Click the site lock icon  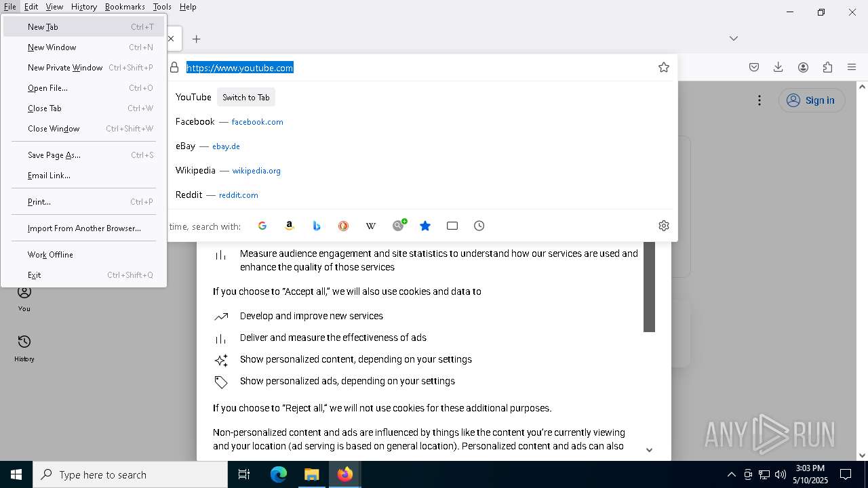tap(174, 67)
